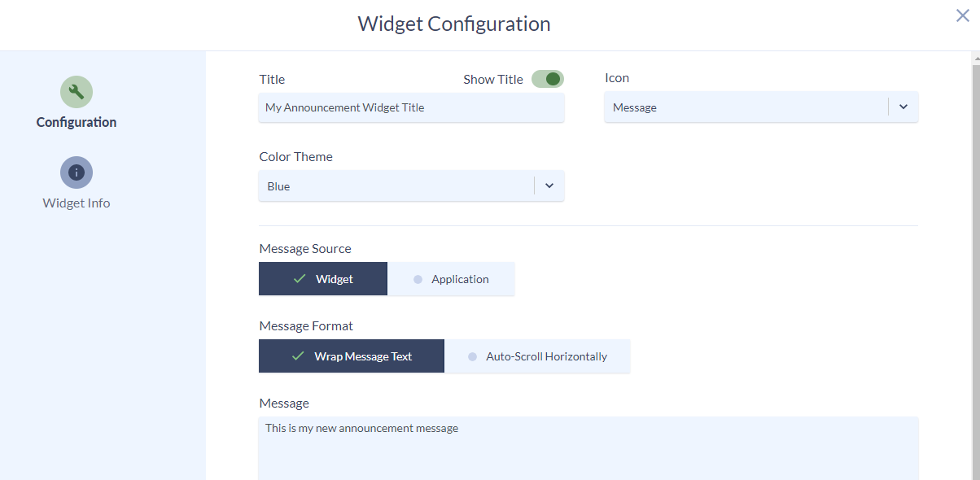The width and height of the screenshot is (980, 480).
Task: Click the chevron arrow in the Icon selector
Action: (903, 107)
